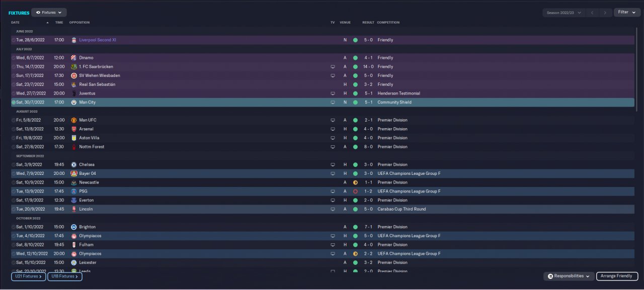Image resolution: width=644 pixels, height=290 pixels.
Task: Click the green win indicator for Arsenal match
Action: [355, 129]
